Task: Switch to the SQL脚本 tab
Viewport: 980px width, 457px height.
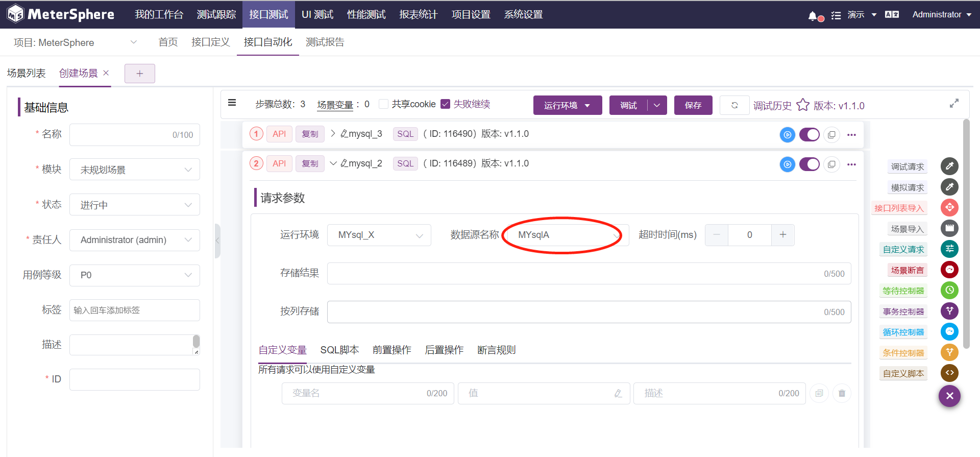Action: (x=339, y=350)
